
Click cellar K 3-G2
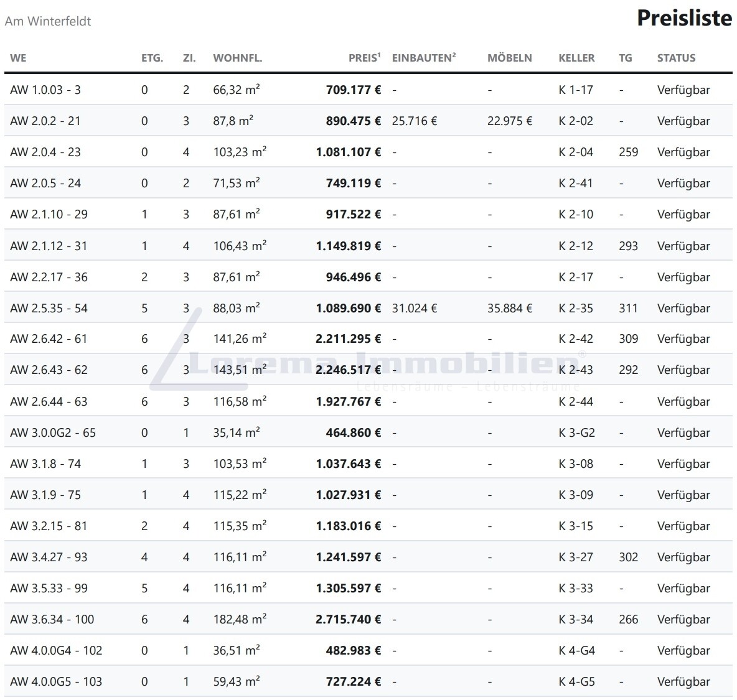tap(577, 432)
